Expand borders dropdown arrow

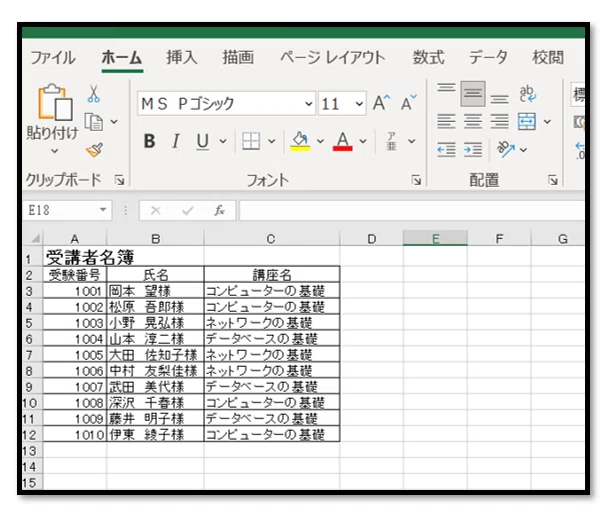[x=271, y=141]
